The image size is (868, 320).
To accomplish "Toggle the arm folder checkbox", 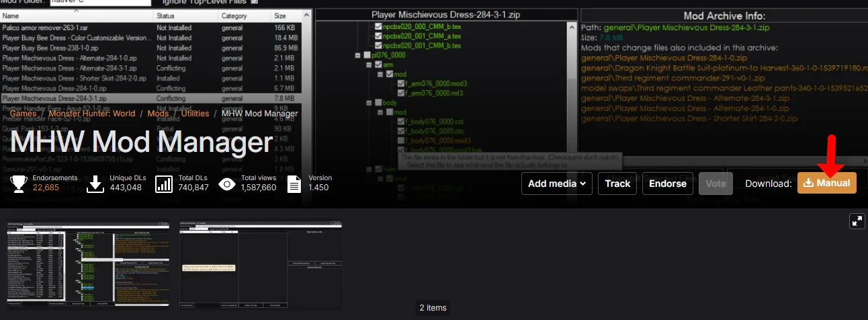I will (378, 65).
